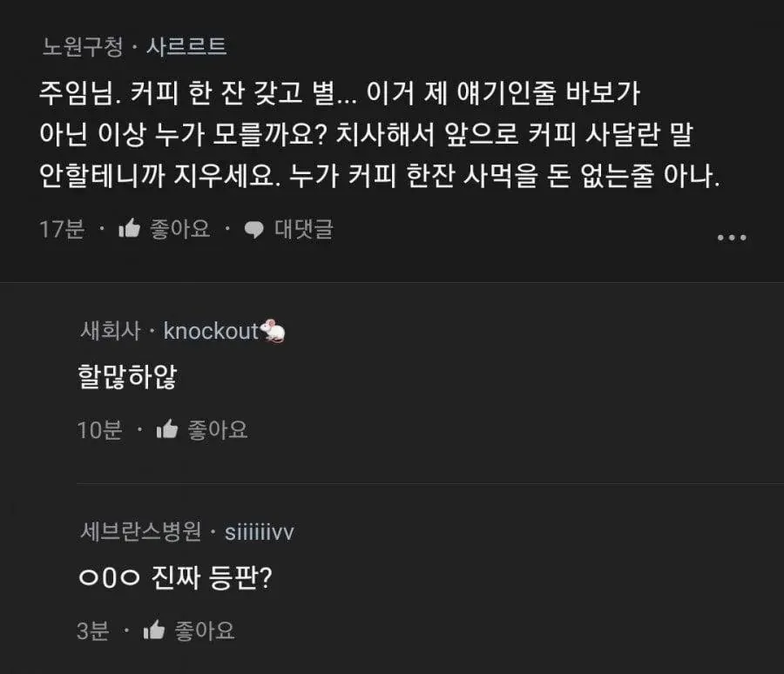Click 좋아요 label on the 할많하않 reply
The height and width of the screenshot is (674, 784).
coord(218,429)
